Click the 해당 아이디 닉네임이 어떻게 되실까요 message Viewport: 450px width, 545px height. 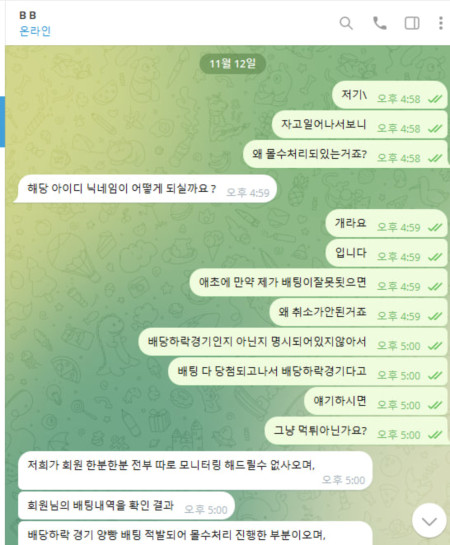(145, 189)
